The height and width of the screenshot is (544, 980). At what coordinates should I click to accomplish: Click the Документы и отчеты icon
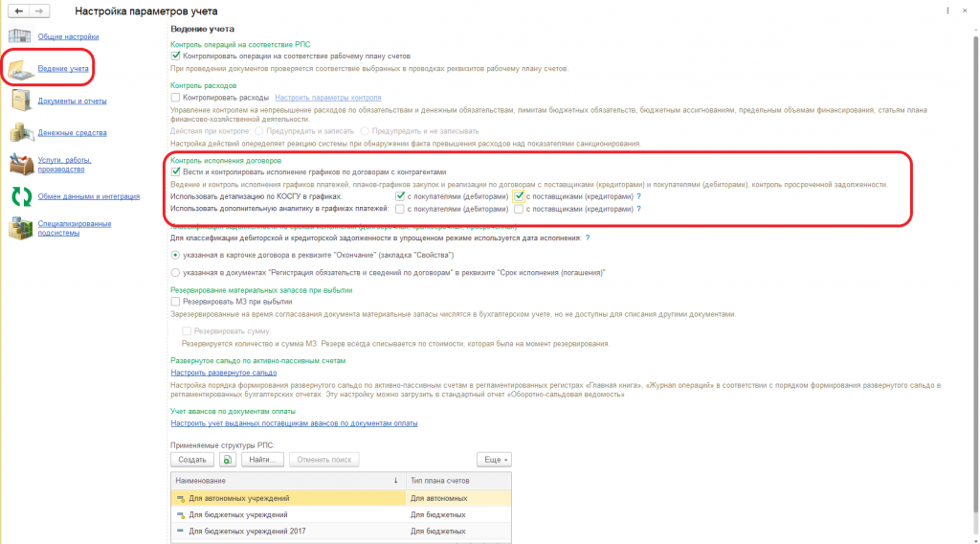coord(21,101)
